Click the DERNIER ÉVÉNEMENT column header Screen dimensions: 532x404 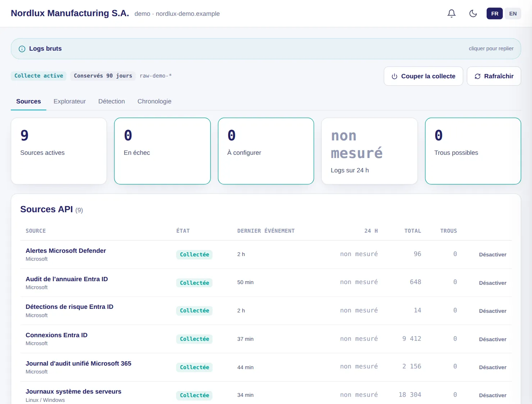[x=266, y=231]
